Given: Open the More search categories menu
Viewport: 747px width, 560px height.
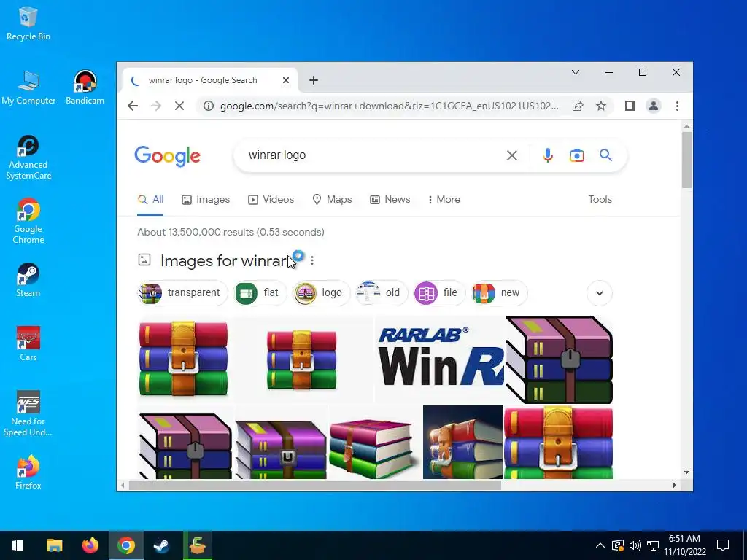Looking at the screenshot, I should (x=444, y=200).
